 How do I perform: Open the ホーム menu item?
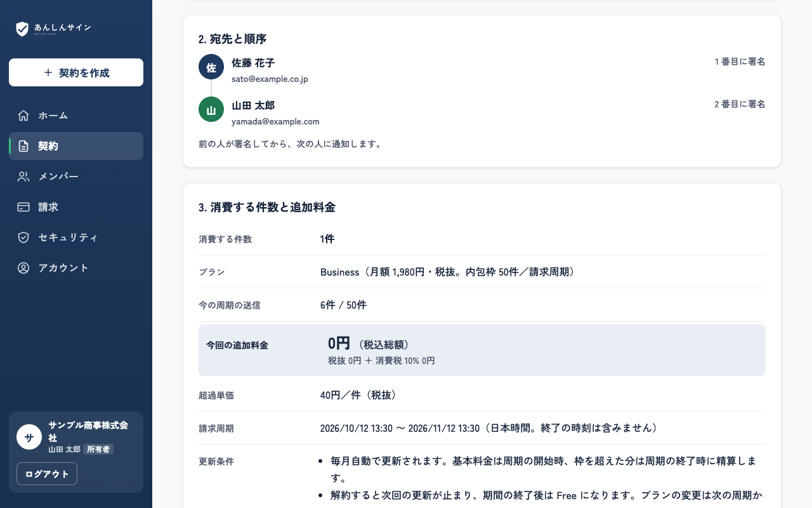point(76,116)
